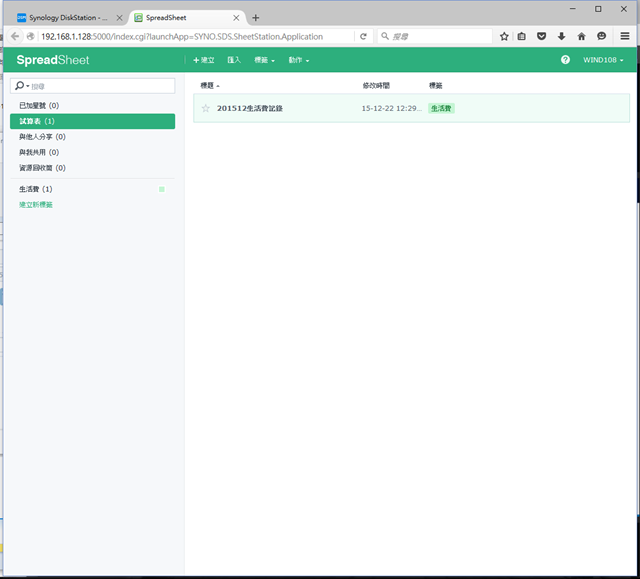
Task: Click the 標籤 column header
Action: (x=436, y=85)
